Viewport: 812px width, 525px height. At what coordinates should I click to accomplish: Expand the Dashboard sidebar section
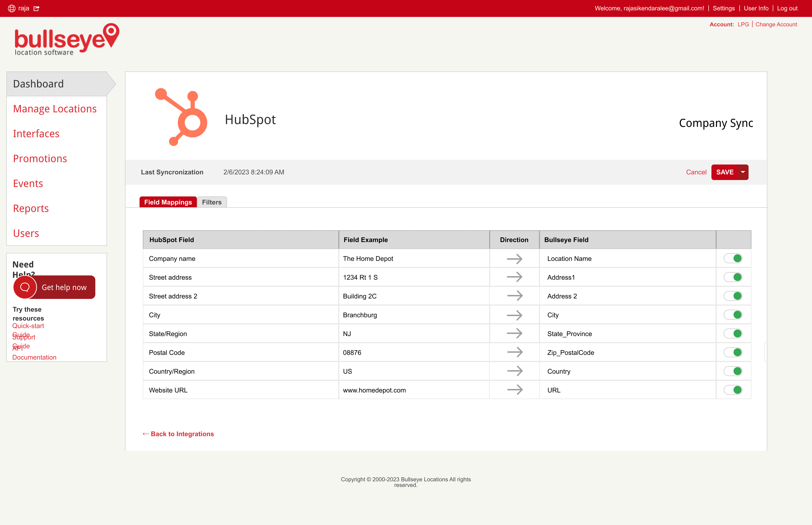coord(38,84)
